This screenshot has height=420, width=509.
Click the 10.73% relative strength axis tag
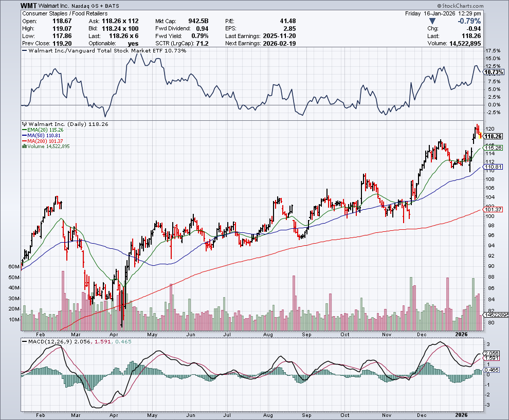click(x=494, y=72)
